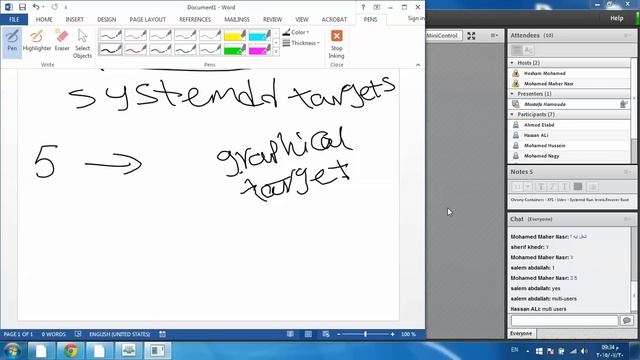640x360 pixels.
Task: Click Sign in link in Word
Action: pos(416,18)
